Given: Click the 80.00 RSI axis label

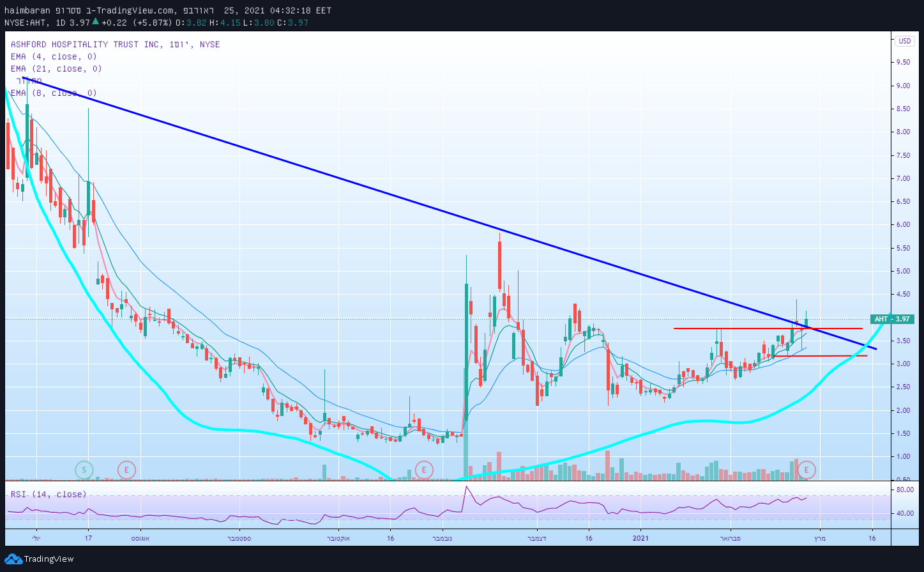Looking at the screenshot, I should click(x=904, y=490).
